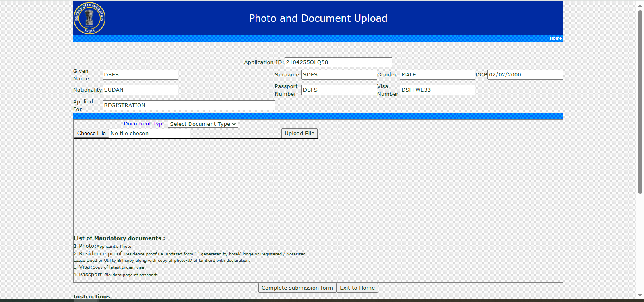Click the Choose File button
Viewport: 644px width, 302px height.
pyautogui.click(x=91, y=133)
